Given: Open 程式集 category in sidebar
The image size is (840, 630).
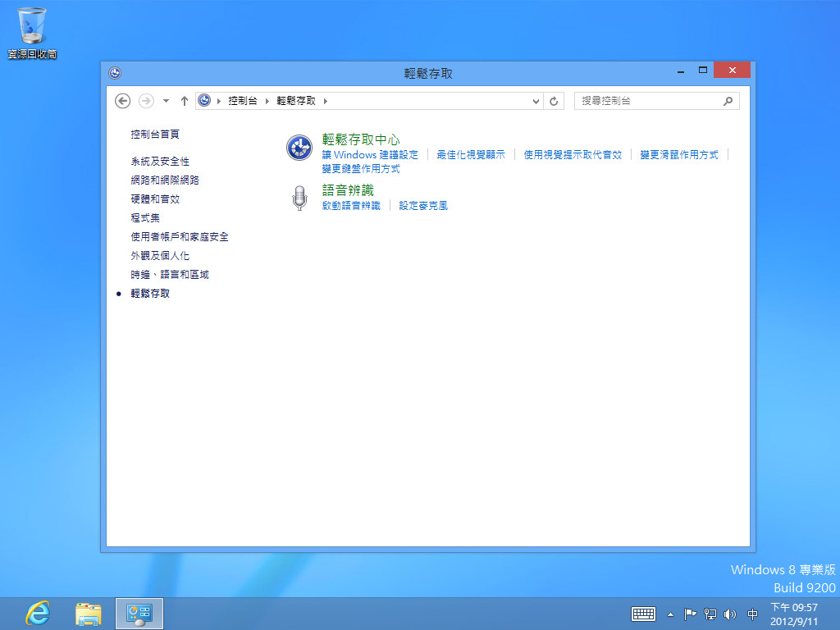Looking at the screenshot, I should 145,217.
